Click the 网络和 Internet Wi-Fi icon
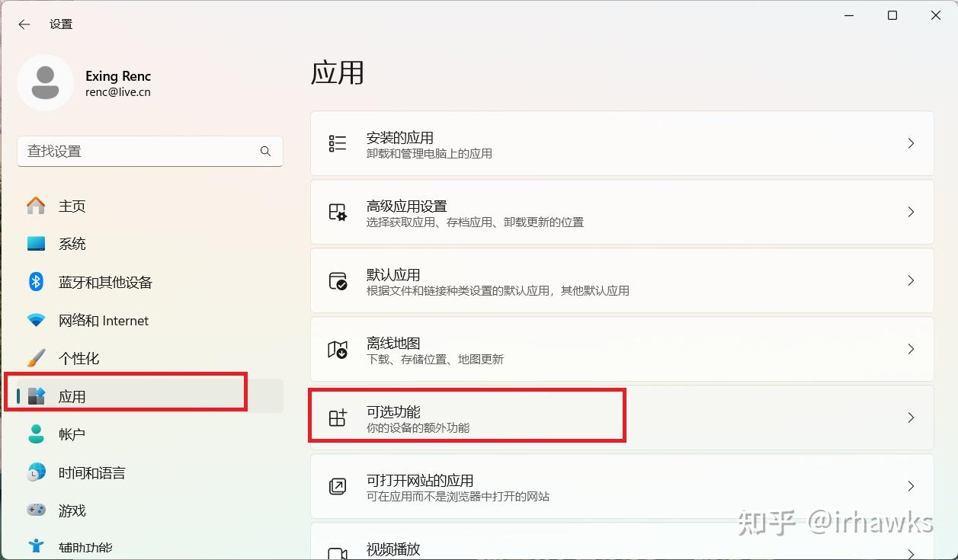The height and width of the screenshot is (560, 958). click(x=36, y=321)
